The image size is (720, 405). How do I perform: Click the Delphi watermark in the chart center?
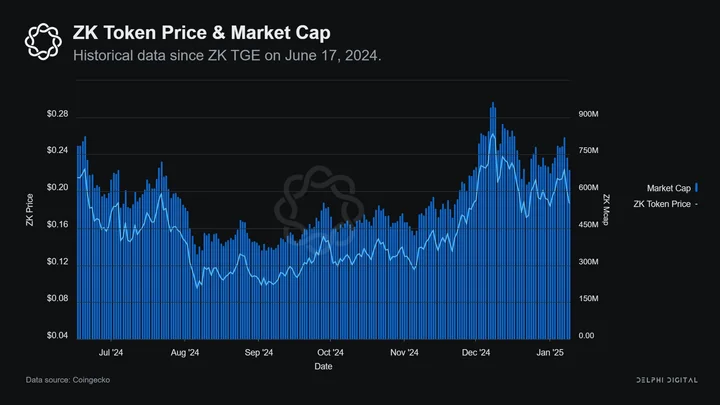point(319,210)
